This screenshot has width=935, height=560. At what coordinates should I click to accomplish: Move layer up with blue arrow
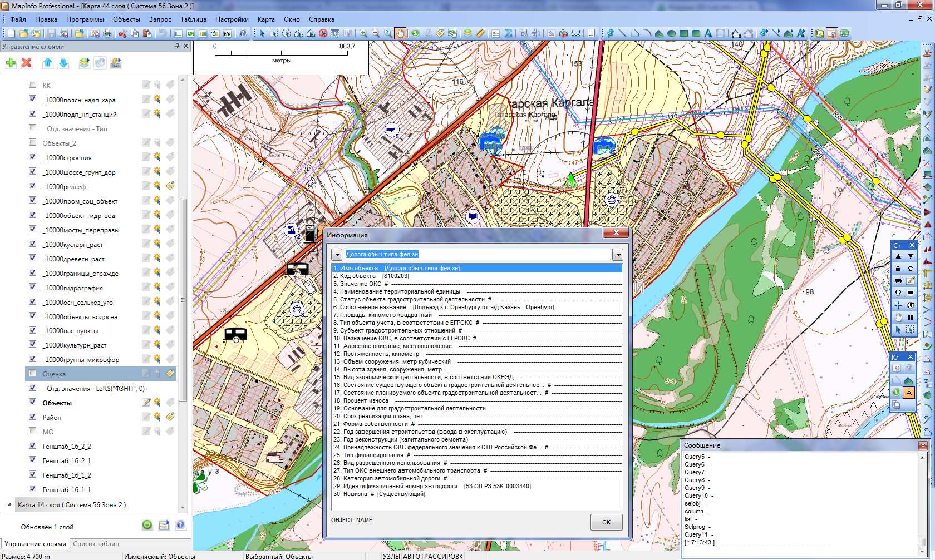(x=47, y=63)
